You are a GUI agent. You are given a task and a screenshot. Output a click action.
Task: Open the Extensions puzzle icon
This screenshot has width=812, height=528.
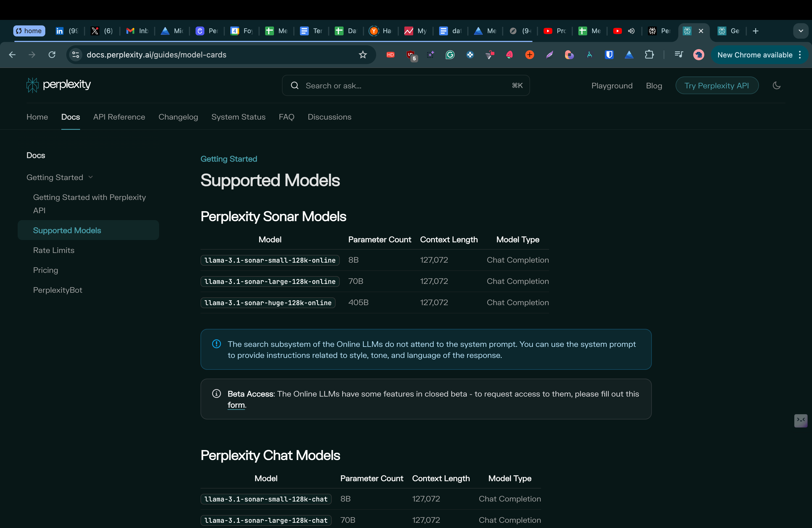pos(649,55)
